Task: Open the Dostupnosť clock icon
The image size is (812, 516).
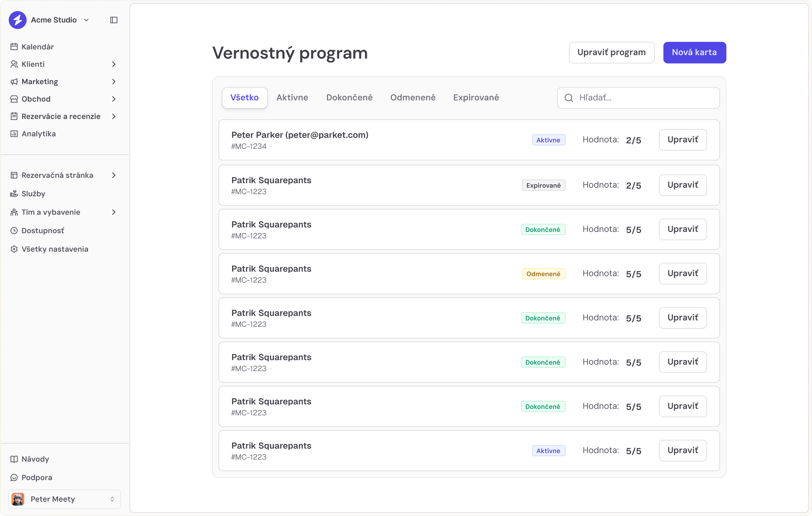Action: click(x=14, y=230)
